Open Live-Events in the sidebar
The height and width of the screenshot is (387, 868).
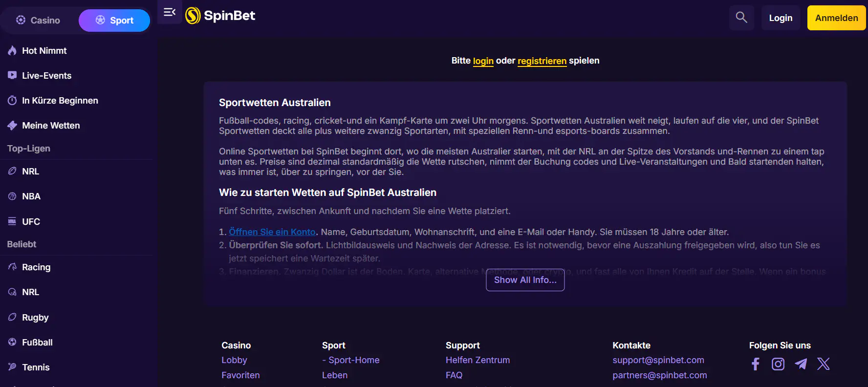[40, 76]
